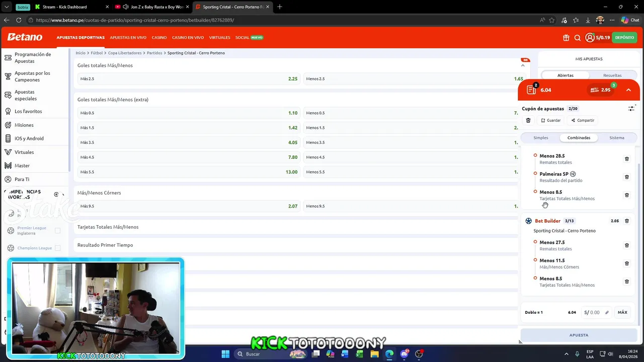Image resolution: width=644 pixels, height=362 pixels.
Task: Click the bet slip coupon icon showing 6.04
Action: pos(531,90)
